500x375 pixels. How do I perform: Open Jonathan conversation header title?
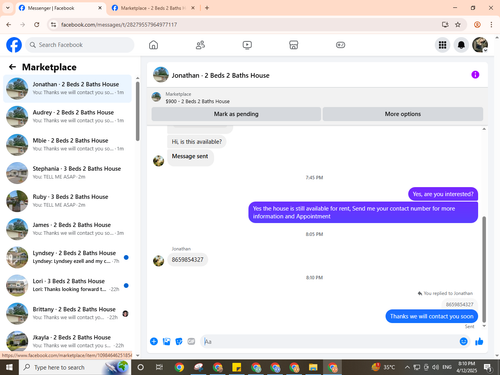coord(220,75)
